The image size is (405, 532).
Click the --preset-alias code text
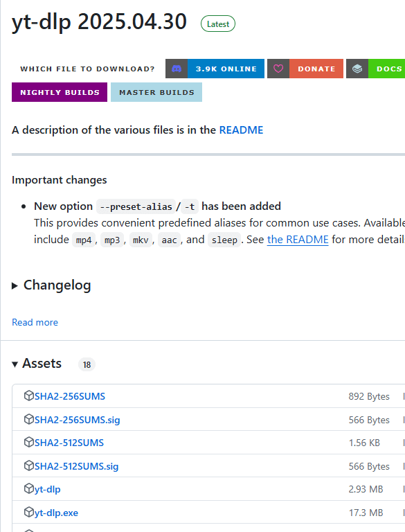point(136,206)
